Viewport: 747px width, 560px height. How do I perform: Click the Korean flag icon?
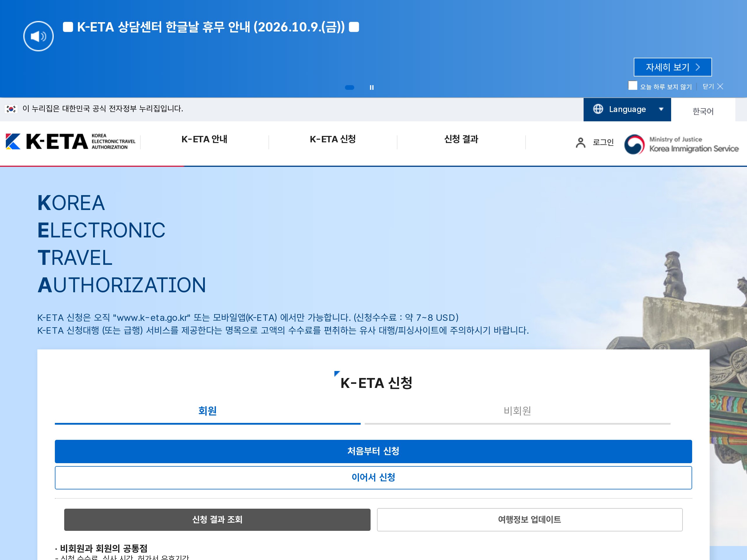11,109
